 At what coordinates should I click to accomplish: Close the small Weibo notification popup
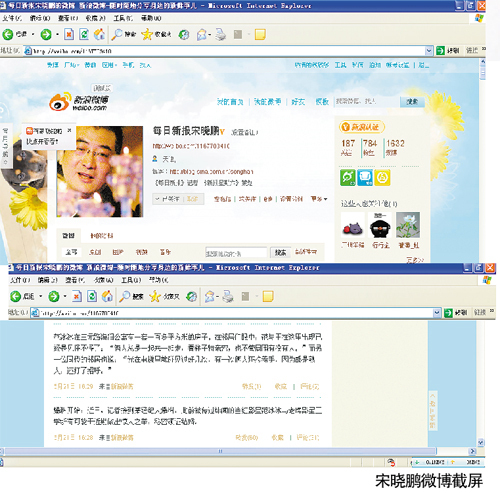(x=69, y=130)
